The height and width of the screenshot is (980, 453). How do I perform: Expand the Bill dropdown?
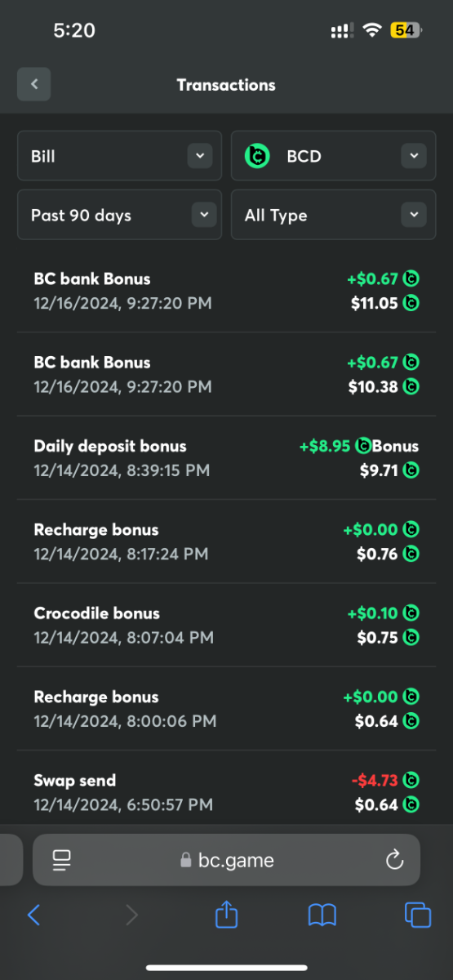click(x=119, y=155)
